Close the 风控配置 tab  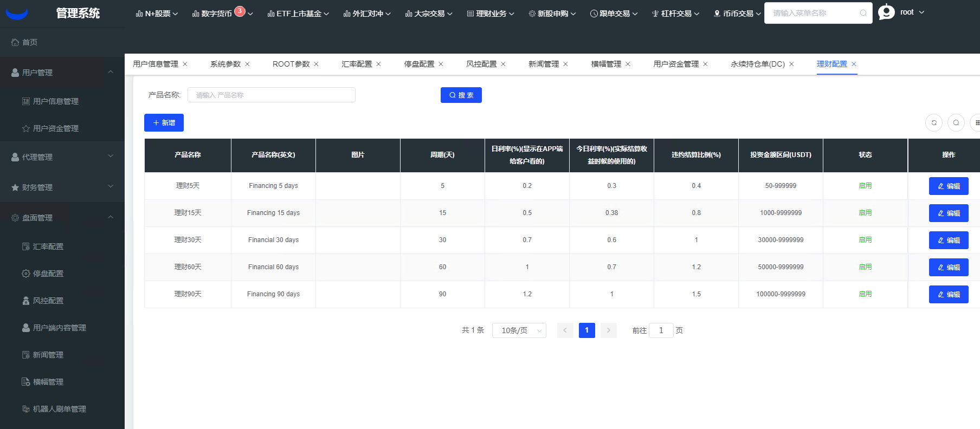503,64
